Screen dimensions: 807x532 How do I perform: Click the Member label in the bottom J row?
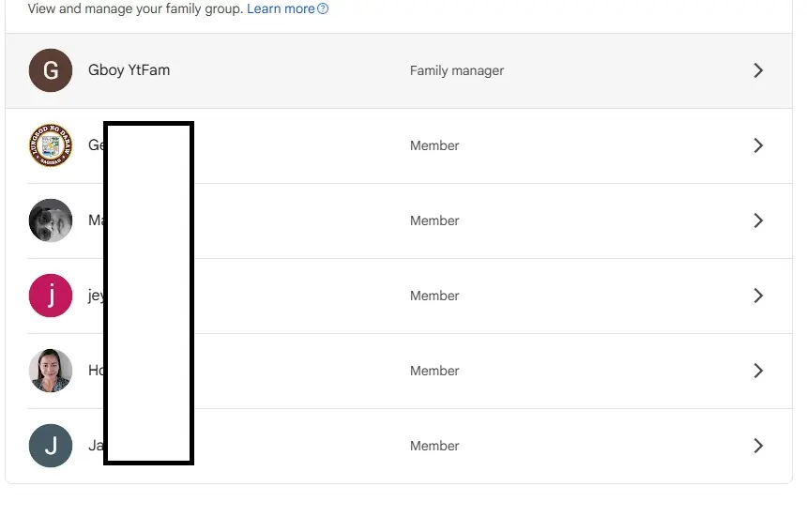(434, 446)
